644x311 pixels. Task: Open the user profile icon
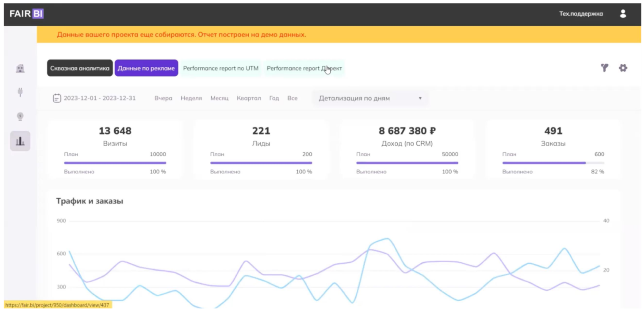623,14
